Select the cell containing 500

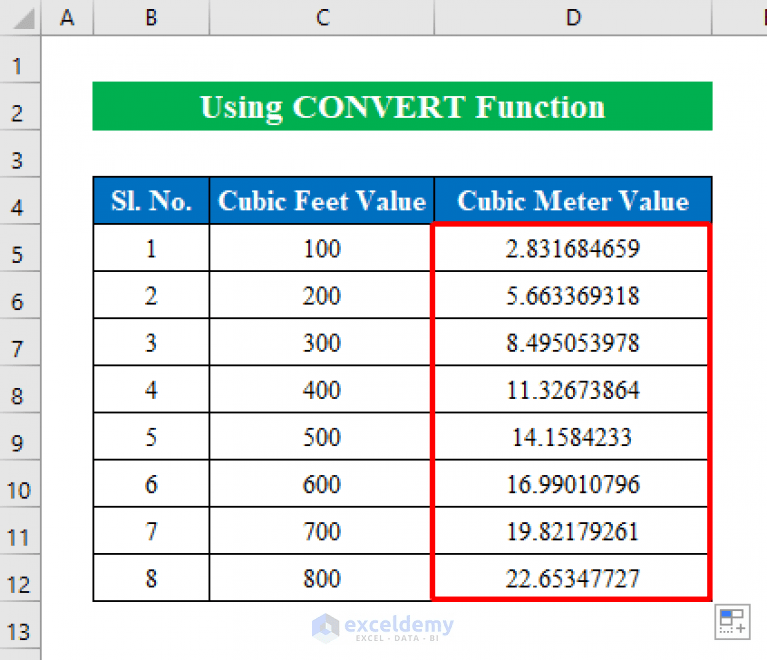pos(322,436)
